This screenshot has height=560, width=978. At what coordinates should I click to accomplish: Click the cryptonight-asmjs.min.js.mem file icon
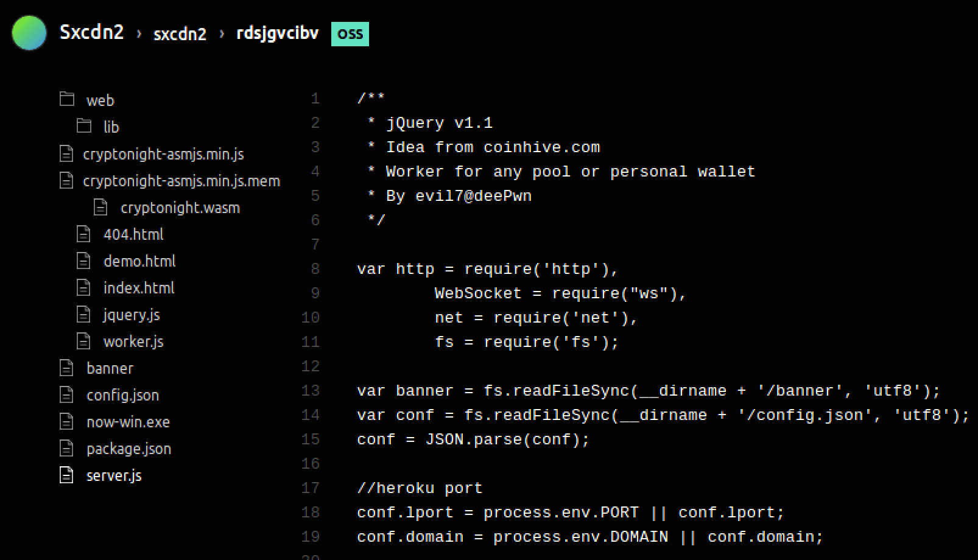[66, 181]
